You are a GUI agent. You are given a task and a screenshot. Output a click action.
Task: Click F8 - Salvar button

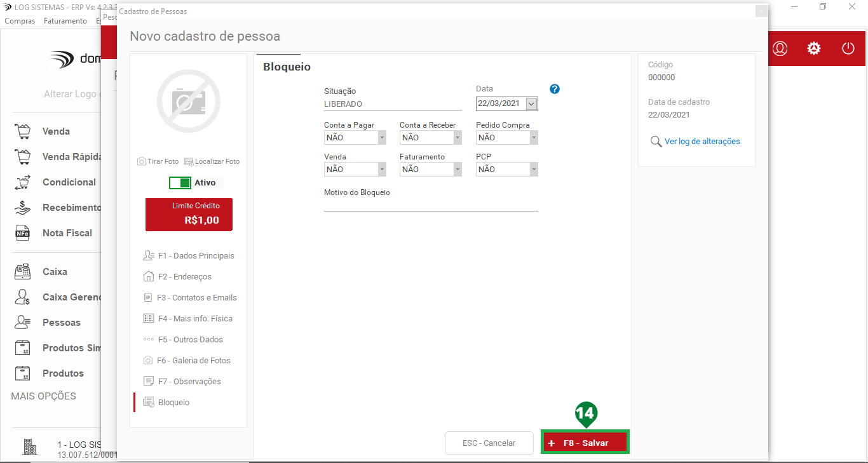(x=585, y=443)
